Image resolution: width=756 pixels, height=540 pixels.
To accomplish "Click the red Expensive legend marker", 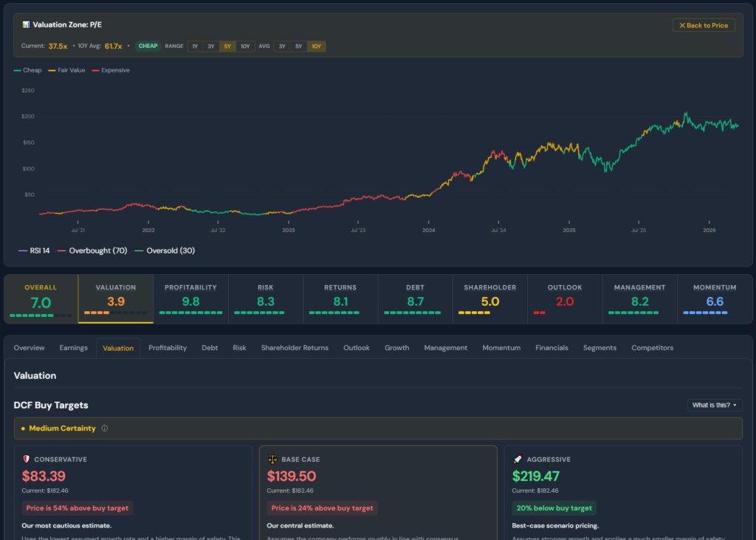I will tap(94, 71).
